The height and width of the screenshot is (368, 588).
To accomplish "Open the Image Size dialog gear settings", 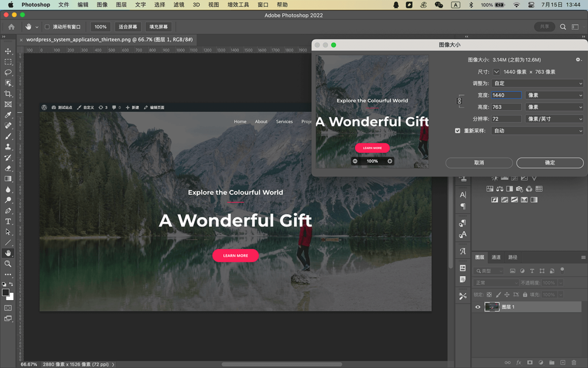I will (578, 60).
